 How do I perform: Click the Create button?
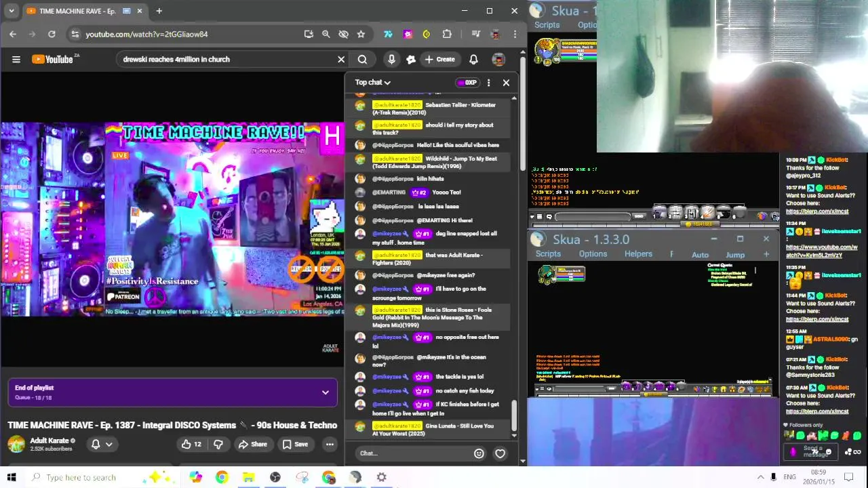click(439, 60)
